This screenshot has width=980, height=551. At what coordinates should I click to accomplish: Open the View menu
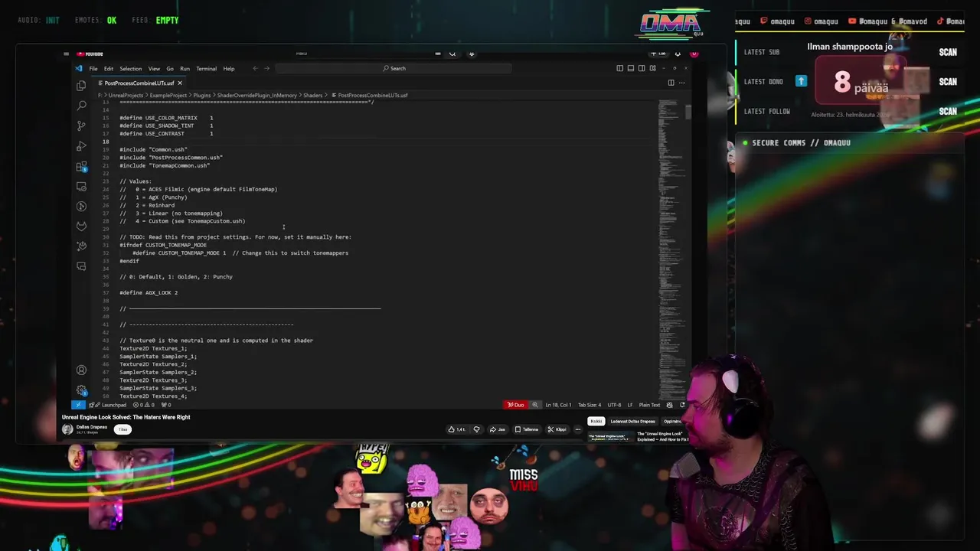coord(154,68)
